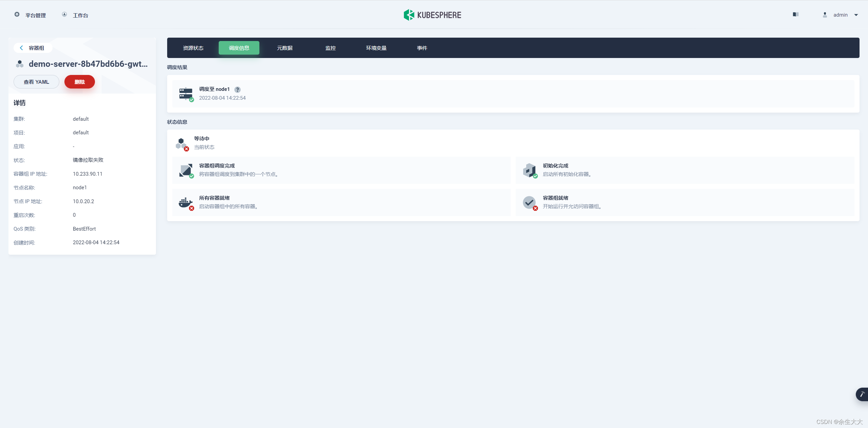Select the 事件 events tab
The image size is (868, 428).
[422, 48]
